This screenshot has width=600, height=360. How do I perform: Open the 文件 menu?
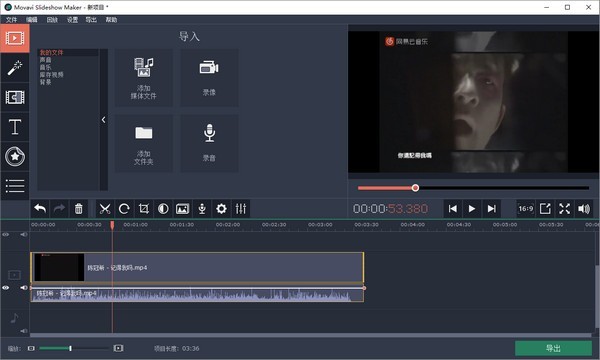tap(11, 20)
